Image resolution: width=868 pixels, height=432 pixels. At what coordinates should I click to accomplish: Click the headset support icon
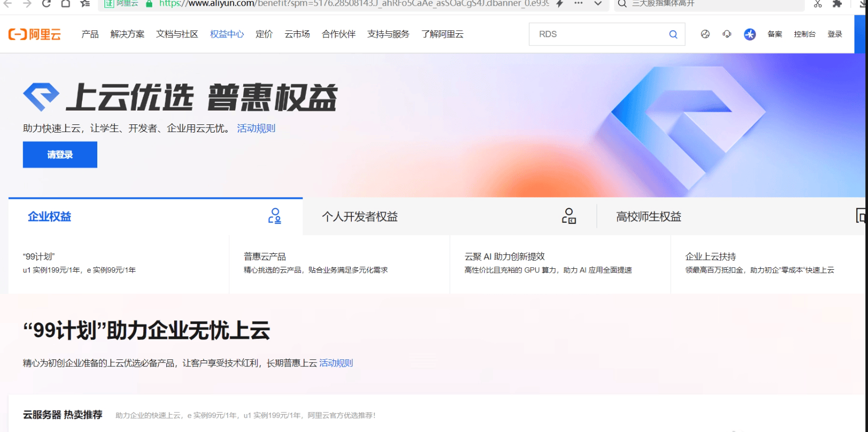[x=727, y=34]
